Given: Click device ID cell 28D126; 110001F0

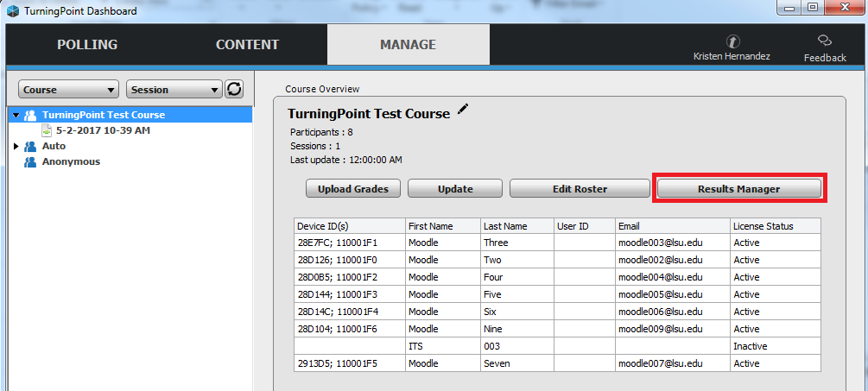Looking at the screenshot, I should click(350, 260).
